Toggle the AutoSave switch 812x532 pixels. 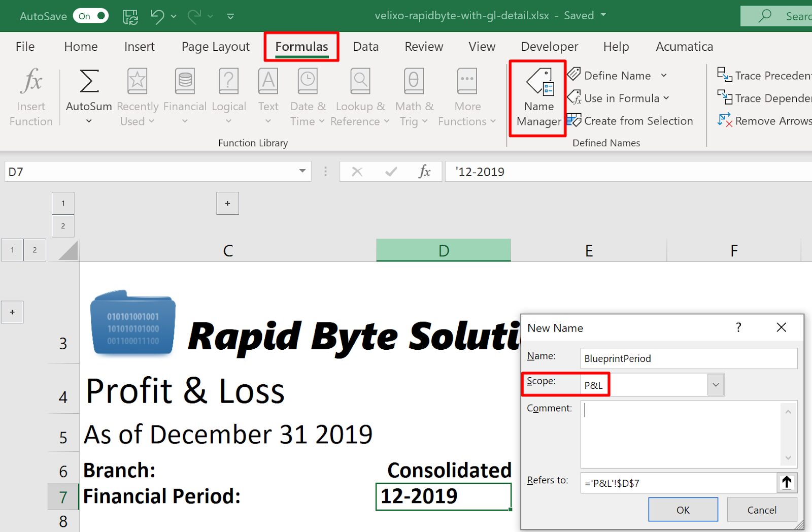(91, 16)
